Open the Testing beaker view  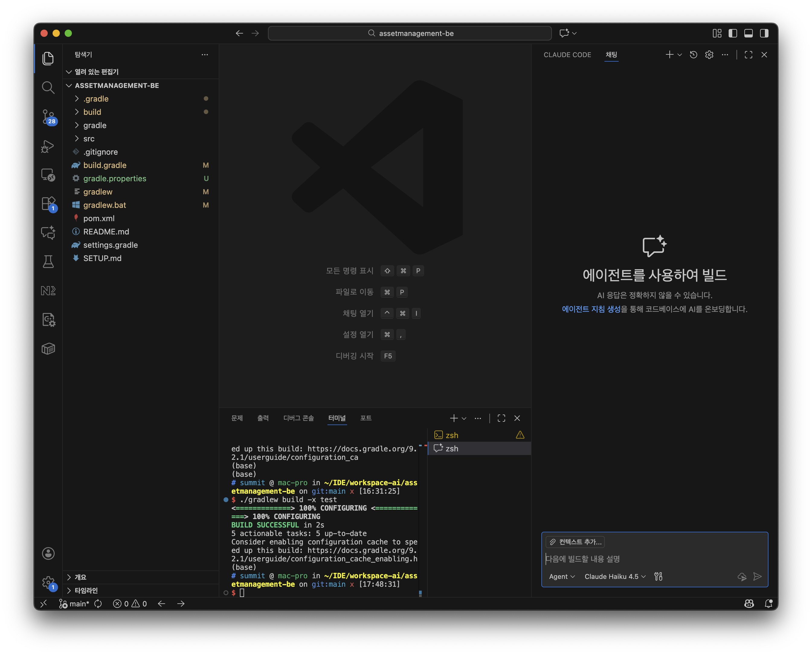click(48, 261)
